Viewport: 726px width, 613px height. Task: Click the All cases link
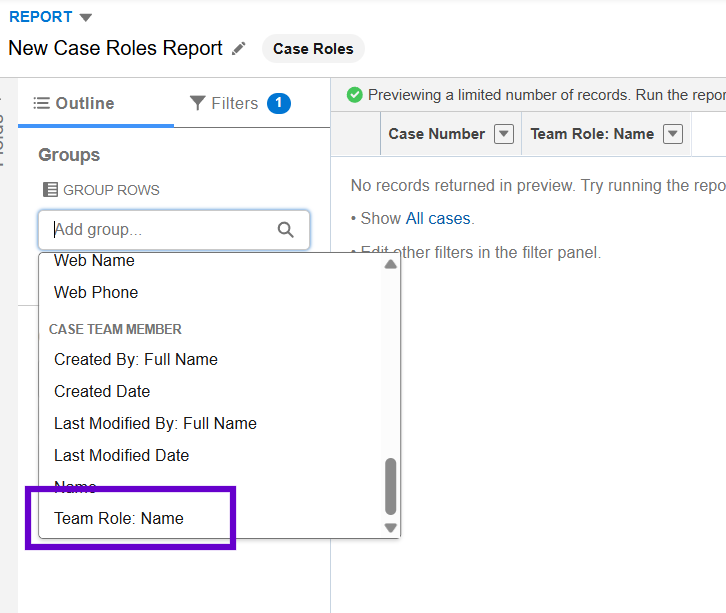[438, 218]
